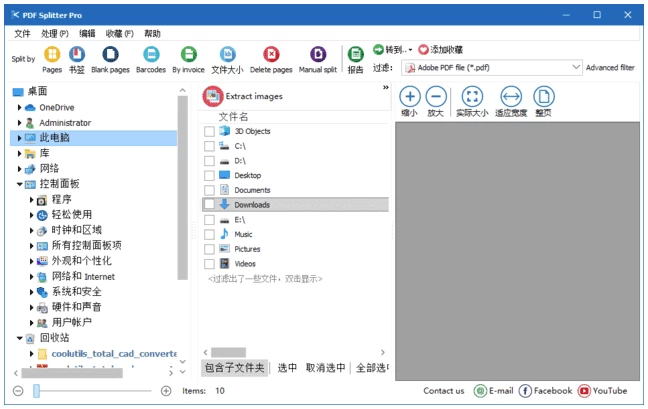Viewport: 648px width, 409px height.
Task: Collapse the 控制面板 tree node
Action: coord(19,184)
